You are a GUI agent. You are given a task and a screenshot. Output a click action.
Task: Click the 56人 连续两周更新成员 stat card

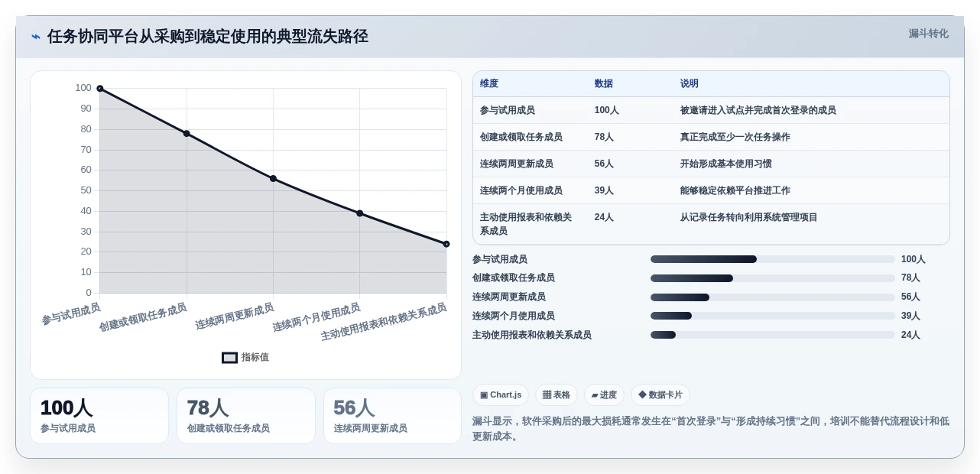point(392,416)
